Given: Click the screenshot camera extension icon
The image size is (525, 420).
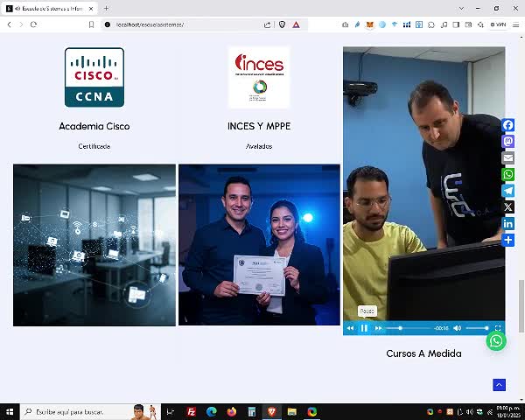Looking at the screenshot, I should coord(346,24).
